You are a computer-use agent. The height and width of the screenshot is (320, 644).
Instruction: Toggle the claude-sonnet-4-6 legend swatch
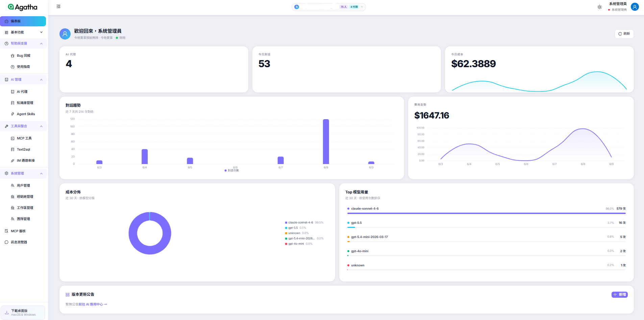tap(286, 223)
